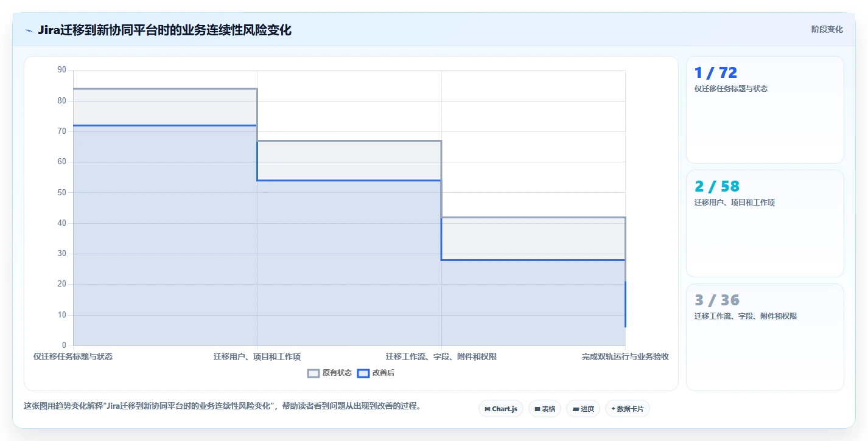Screen dimensions: 868x441
Task: Open the 3 / 36 data card
Action: (765, 338)
